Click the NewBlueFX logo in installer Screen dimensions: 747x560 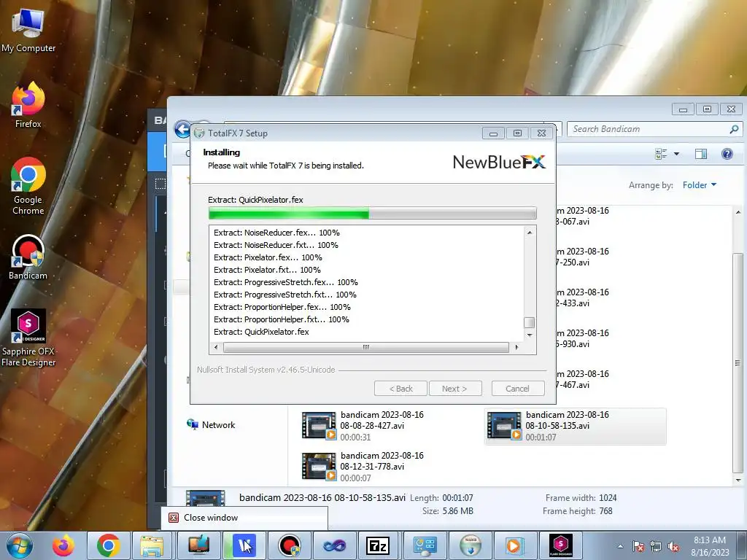(x=499, y=163)
